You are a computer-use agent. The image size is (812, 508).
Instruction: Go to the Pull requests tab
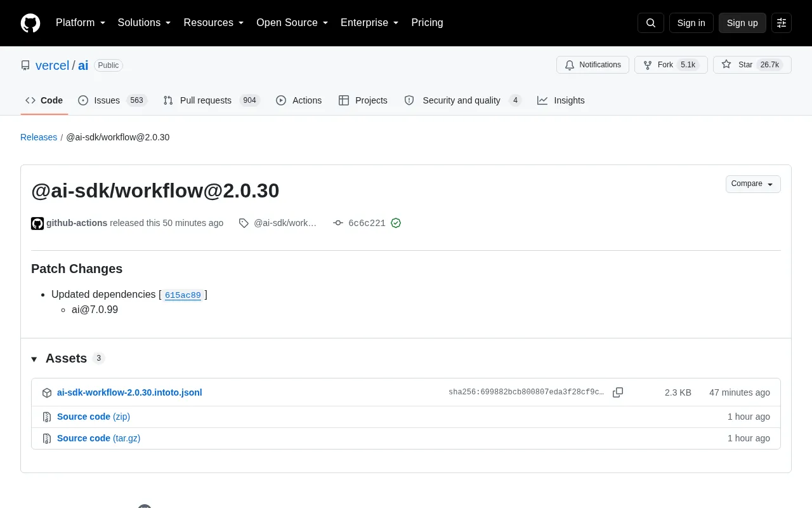click(x=212, y=100)
